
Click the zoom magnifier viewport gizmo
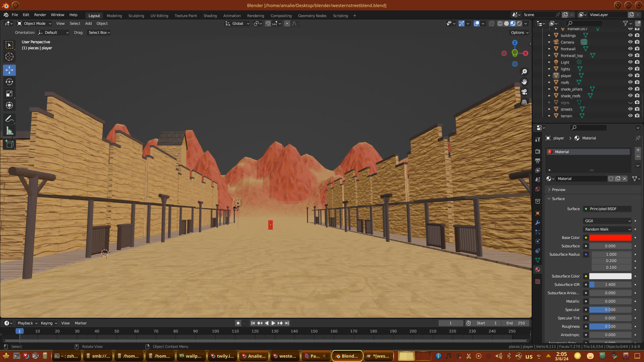point(524,72)
